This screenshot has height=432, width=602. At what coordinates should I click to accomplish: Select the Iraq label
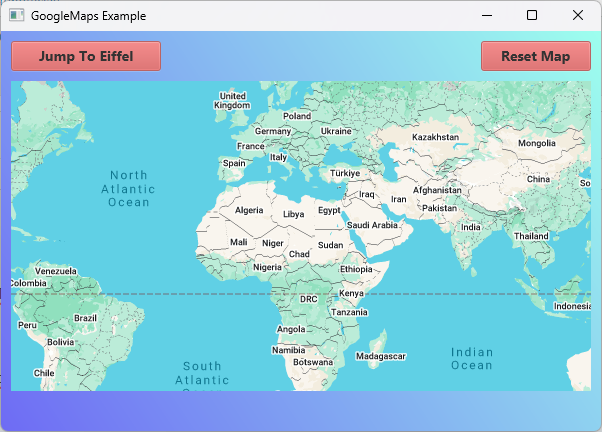[x=367, y=194]
